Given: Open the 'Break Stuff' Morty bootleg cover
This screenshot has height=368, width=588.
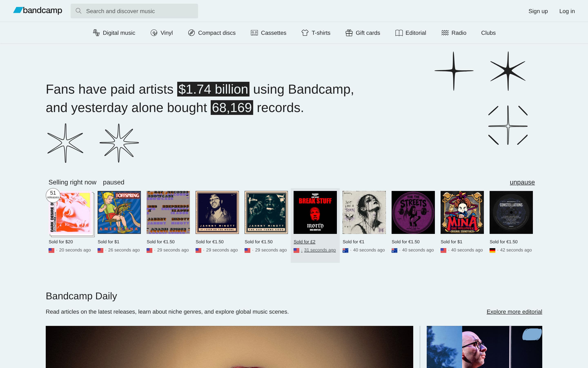Looking at the screenshot, I should (315, 212).
